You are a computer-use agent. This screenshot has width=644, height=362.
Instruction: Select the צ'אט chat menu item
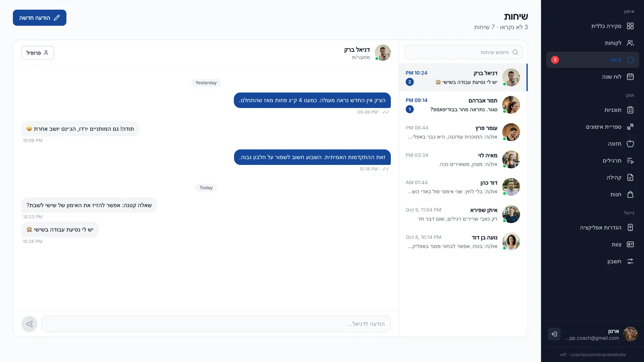(592, 60)
